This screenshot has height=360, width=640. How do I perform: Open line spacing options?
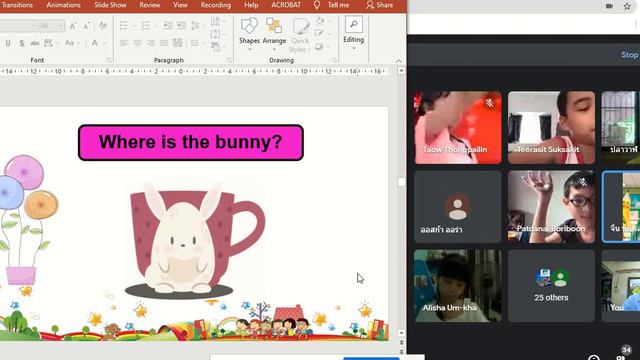[197, 26]
